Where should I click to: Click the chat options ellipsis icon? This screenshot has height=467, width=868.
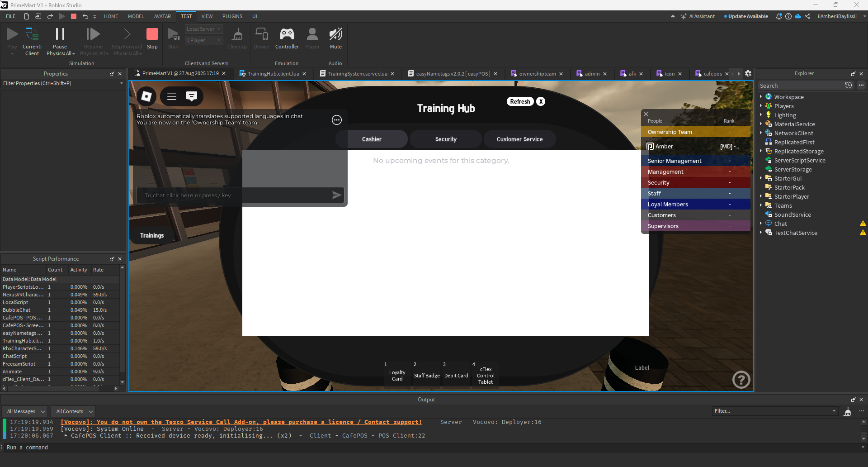(337, 120)
